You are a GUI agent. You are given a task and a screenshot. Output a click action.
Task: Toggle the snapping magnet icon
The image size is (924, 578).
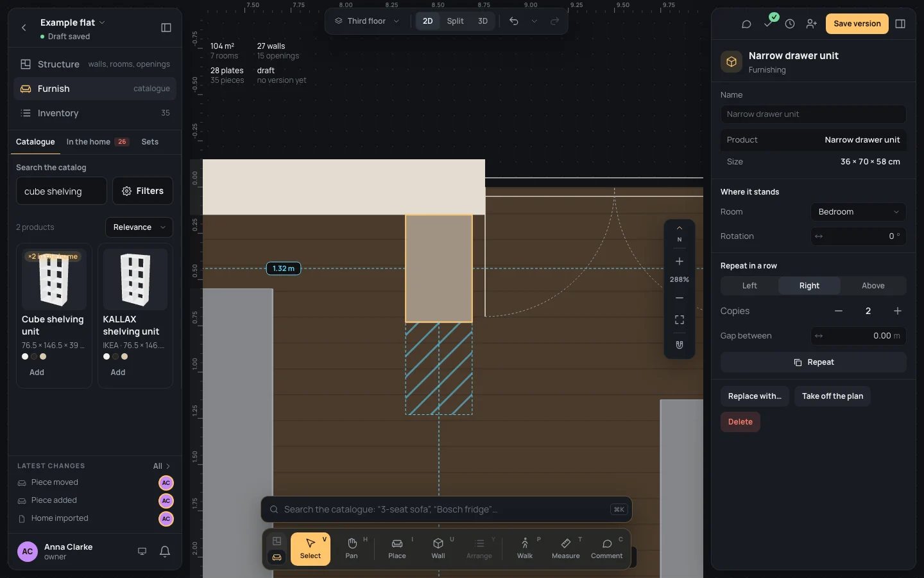(x=680, y=345)
